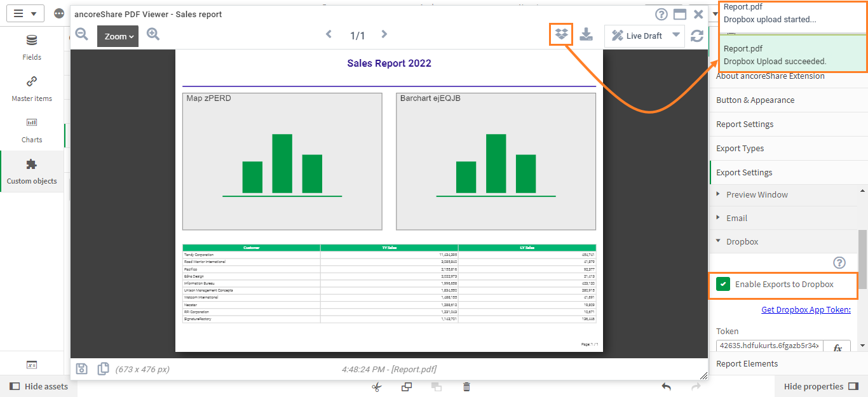Image resolution: width=868 pixels, height=397 pixels.
Task: Download the PDF report
Action: [x=587, y=35]
